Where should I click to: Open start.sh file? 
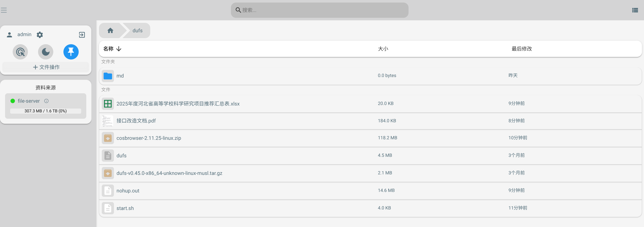[x=125, y=208]
